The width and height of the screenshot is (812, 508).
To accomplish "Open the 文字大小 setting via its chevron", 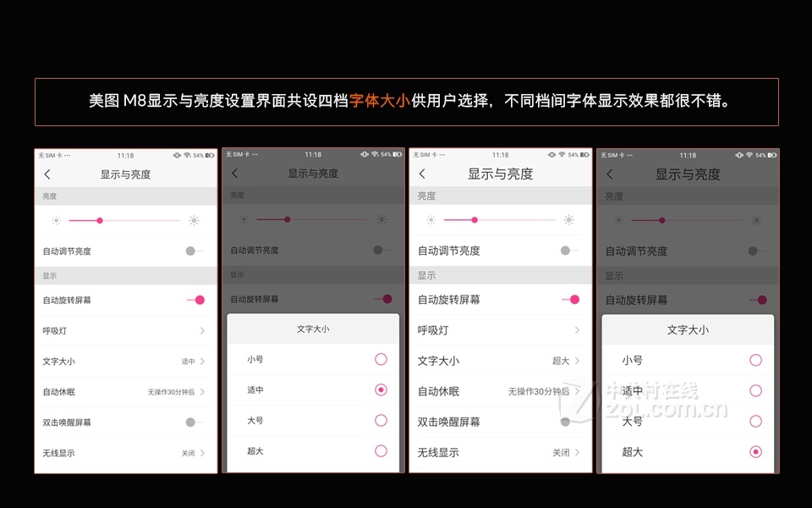I will click(x=201, y=361).
